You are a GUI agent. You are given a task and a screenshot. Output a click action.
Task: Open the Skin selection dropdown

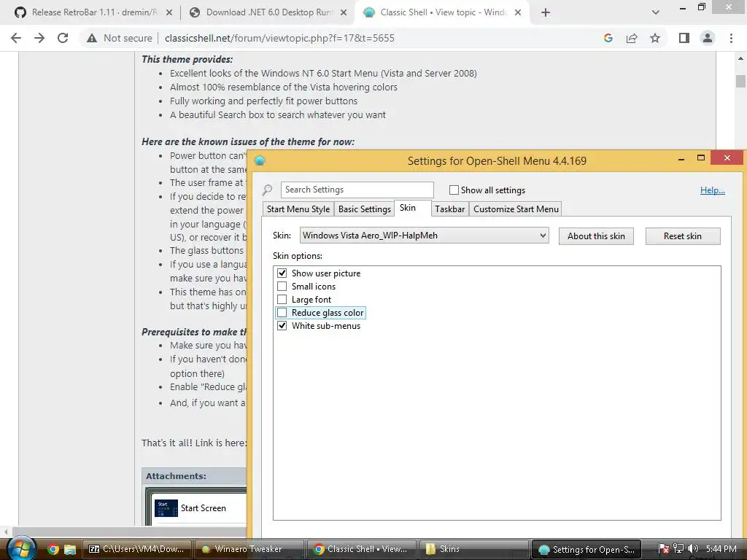[424, 236]
